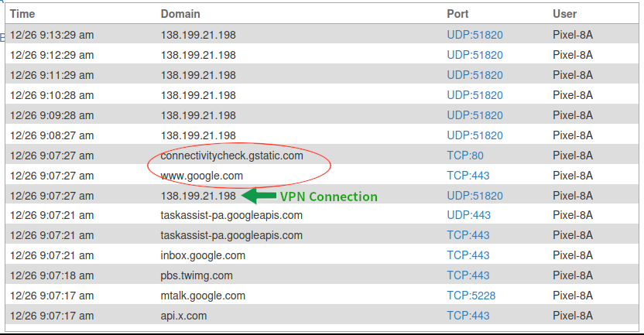This screenshot has height=335, width=644.
Task: Select the mtalk.google.com domain entry
Action: tap(203, 296)
